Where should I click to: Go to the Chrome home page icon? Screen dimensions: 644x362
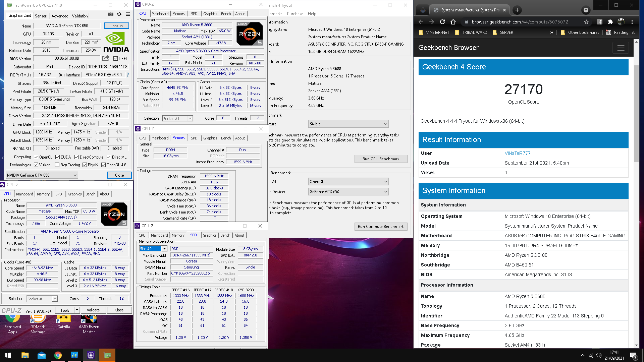click(x=453, y=22)
